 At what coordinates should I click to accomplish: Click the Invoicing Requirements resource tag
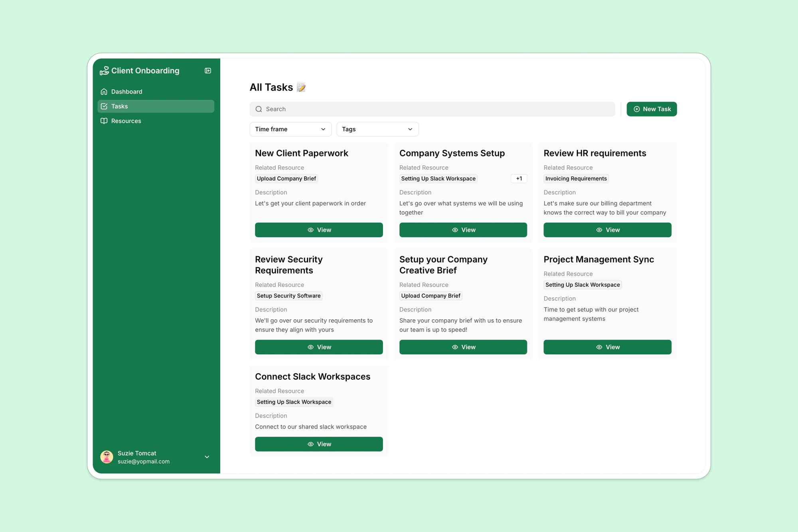(576, 179)
